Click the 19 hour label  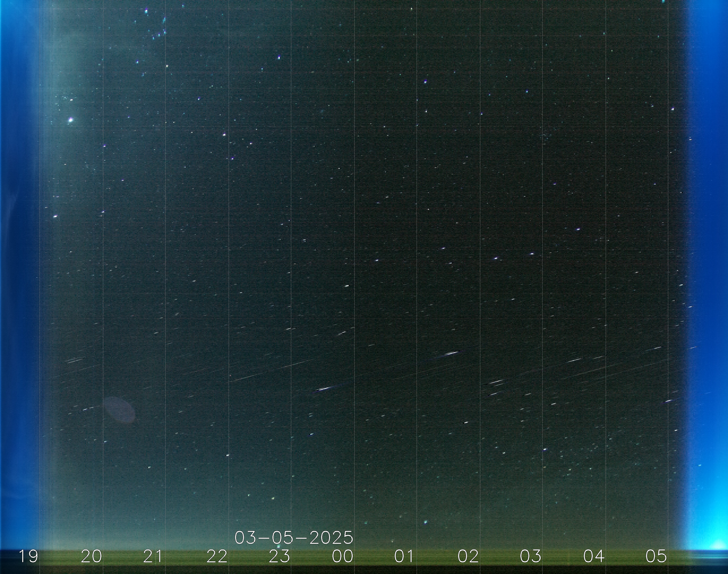coord(28,556)
